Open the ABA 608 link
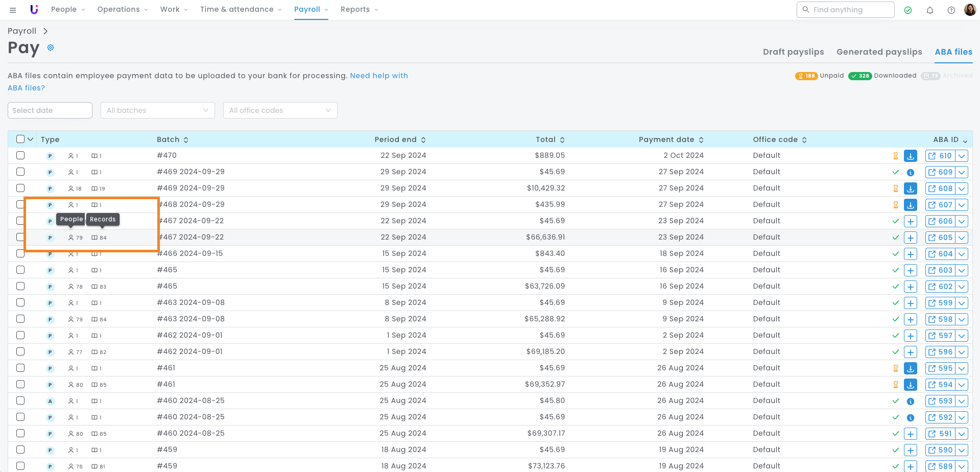Screen dimensions: 980x472 point(940,188)
